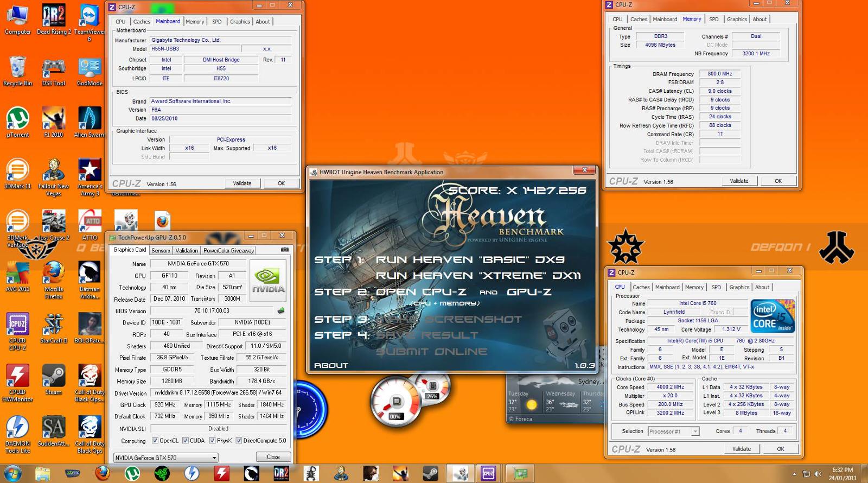The width and height of the screenshot is (868, 483).
Task: Select the Fallout New Vegas desktop icon
Action: click(54, 177)
